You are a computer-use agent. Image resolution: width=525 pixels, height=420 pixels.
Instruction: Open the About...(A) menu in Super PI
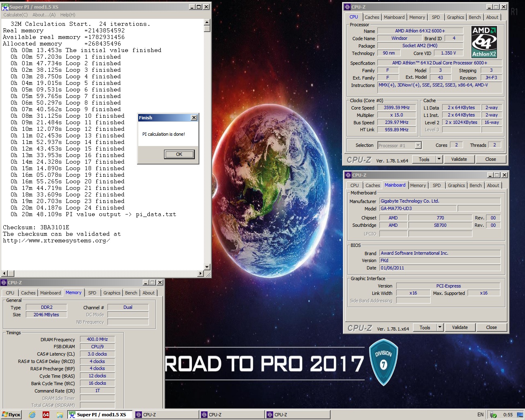(x=44, y=15)
